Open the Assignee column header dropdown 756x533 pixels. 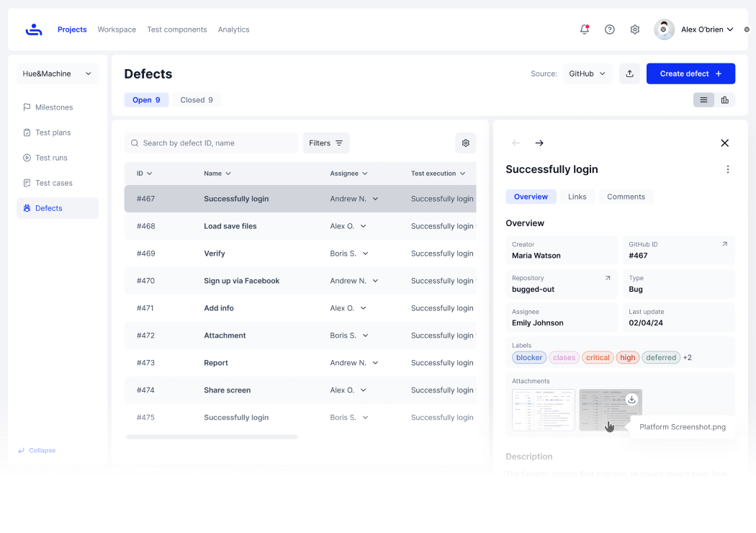348,173
